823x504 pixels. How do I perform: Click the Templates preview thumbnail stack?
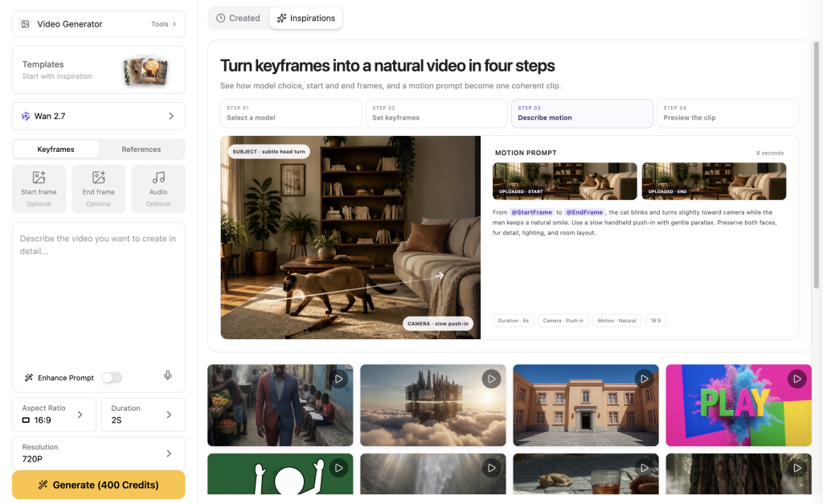(x=145, y=71)
